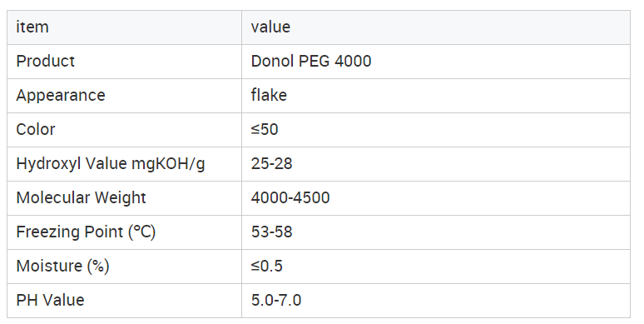The image size is (644, 324).
Task: Click the 'flake' value cell
Action: [x=436, y=96]
